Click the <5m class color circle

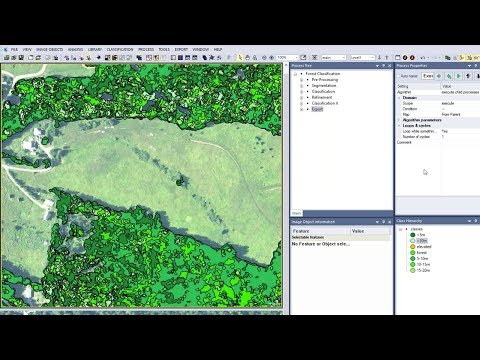413,235
